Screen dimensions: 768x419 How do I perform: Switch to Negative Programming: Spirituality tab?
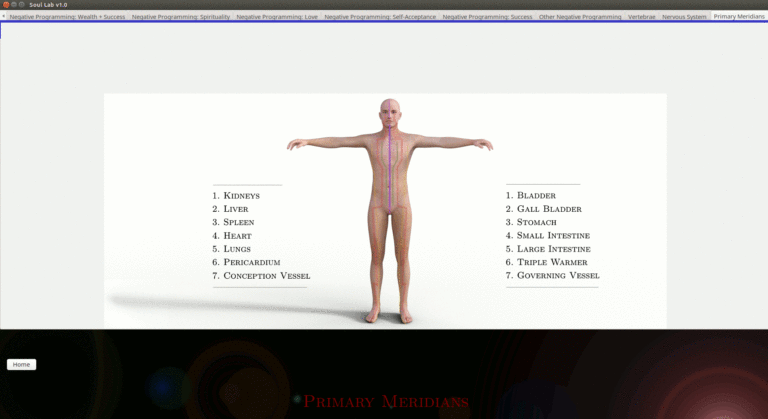click(181, 17)
